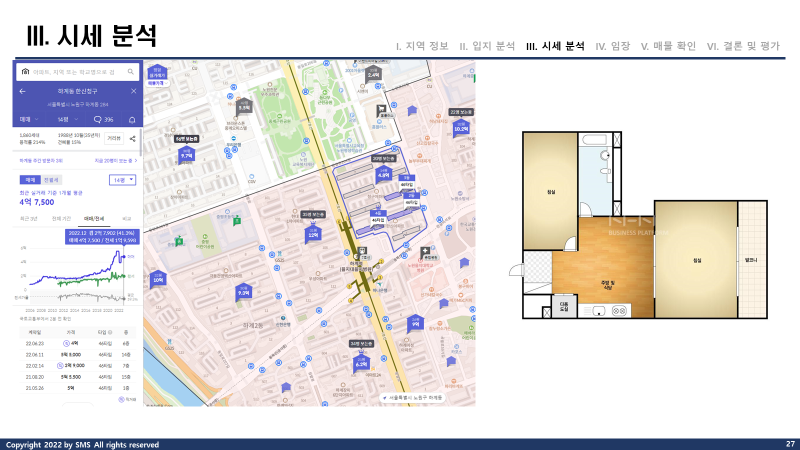Click the transaction row dated 21.08.20
Viewport: 800px width, 450px height.
coord(76,377)
